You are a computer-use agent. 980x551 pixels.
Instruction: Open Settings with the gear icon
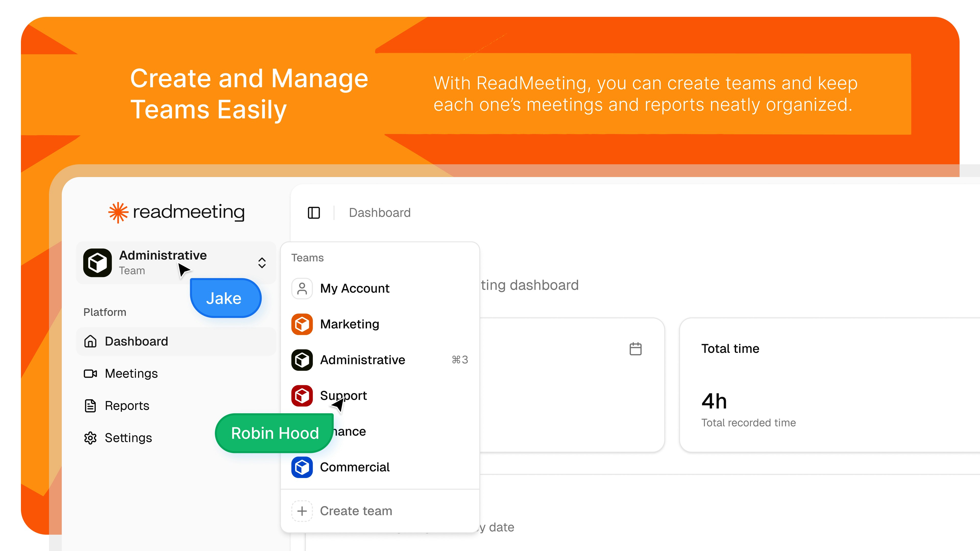91,438
